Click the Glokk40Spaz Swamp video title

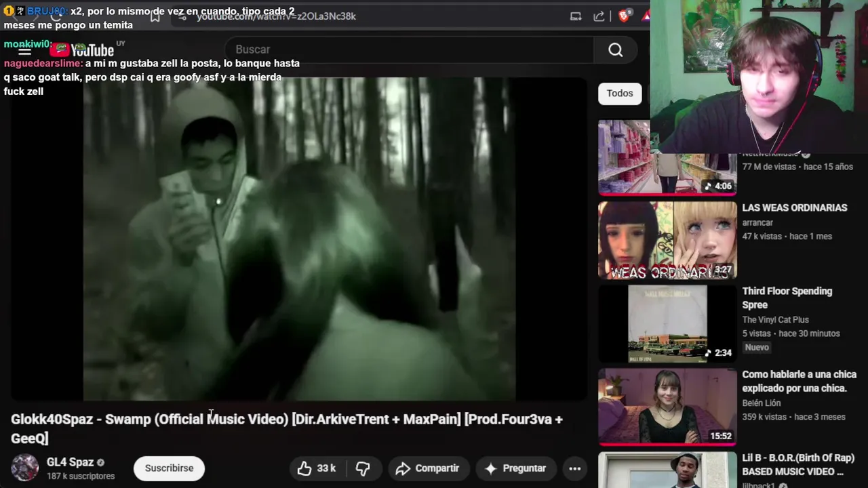click(287, 428)
